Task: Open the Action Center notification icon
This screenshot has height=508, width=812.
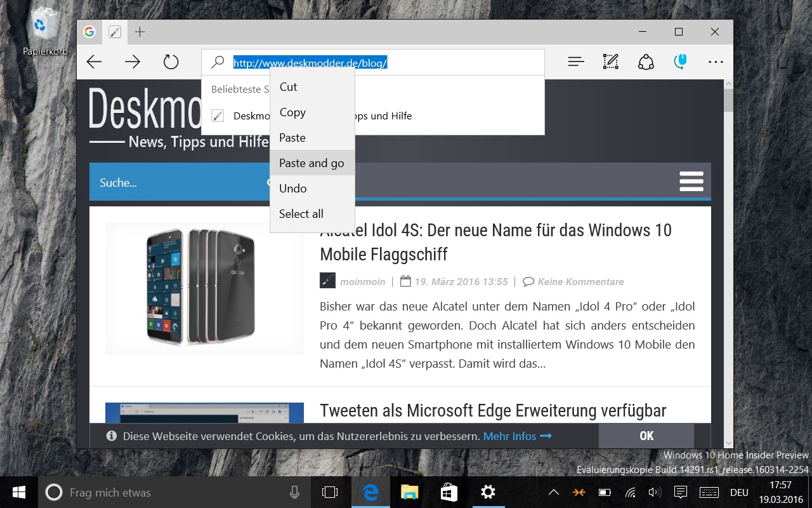Action: coord(680,492)
